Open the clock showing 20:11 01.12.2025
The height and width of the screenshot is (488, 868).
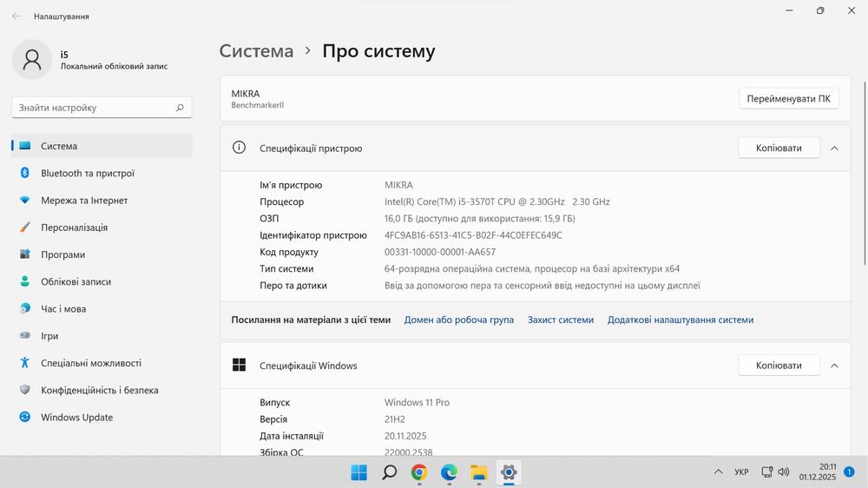[x=817, y=472]
